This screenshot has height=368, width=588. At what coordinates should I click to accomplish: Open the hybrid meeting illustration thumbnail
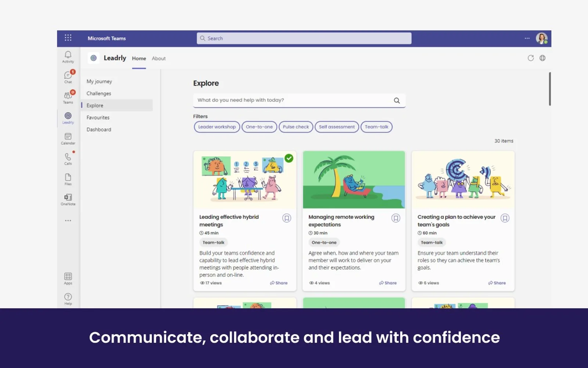pyautogui.click(x=245, y=180)
